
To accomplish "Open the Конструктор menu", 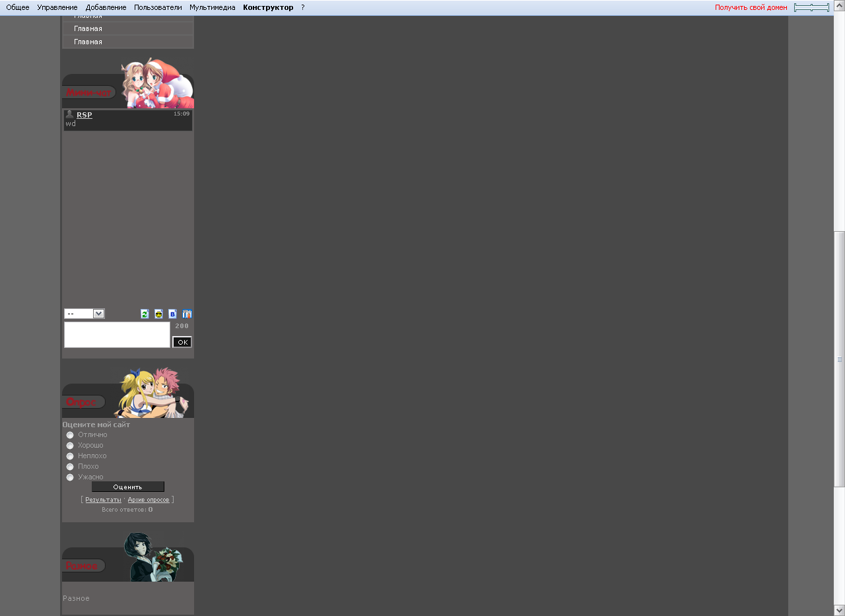I will 268,7.
